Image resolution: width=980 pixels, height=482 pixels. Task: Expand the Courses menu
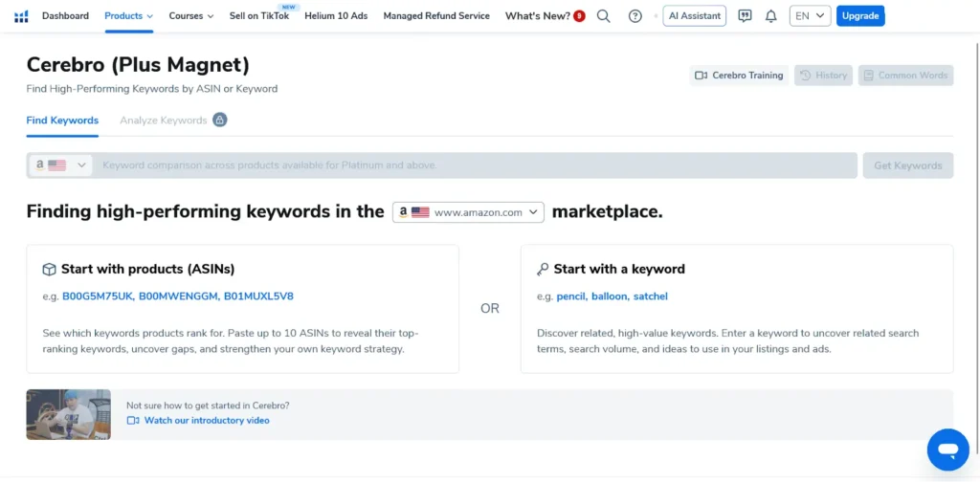point(191,16)
